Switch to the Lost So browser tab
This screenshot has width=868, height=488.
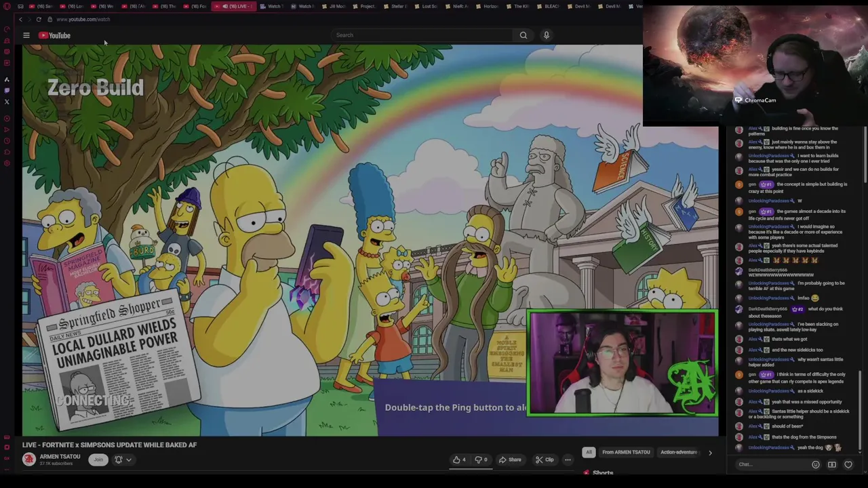click(426, 6)
